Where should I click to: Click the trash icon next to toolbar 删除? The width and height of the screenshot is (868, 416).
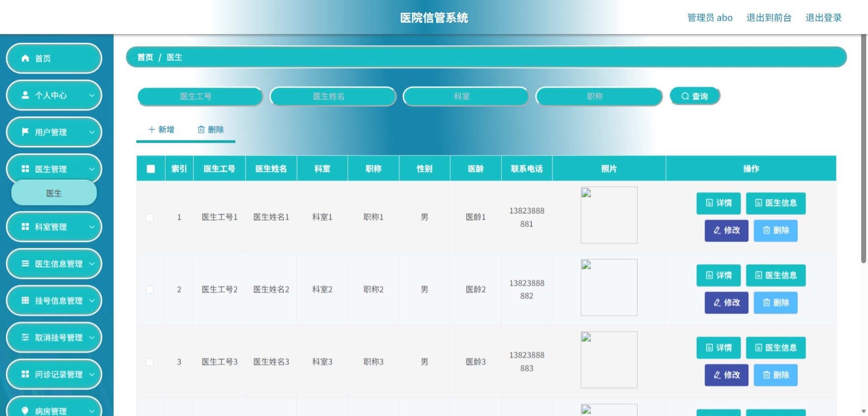pyautogui.click(x=201, y=129)
